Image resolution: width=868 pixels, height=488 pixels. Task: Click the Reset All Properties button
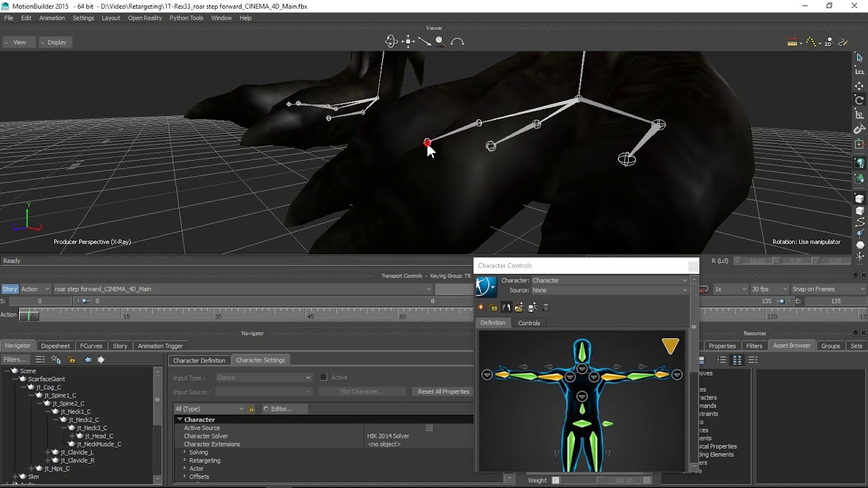(x=442, y=391)
